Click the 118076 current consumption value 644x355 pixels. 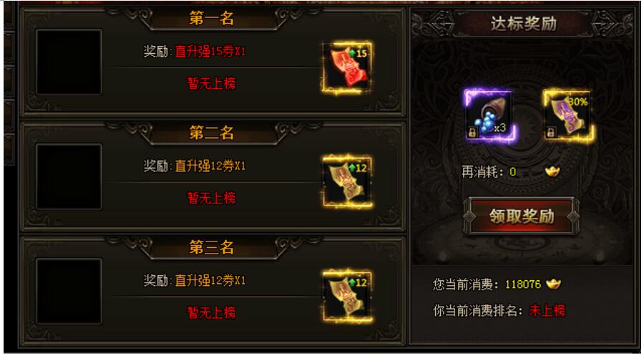(x=523, y=285)
